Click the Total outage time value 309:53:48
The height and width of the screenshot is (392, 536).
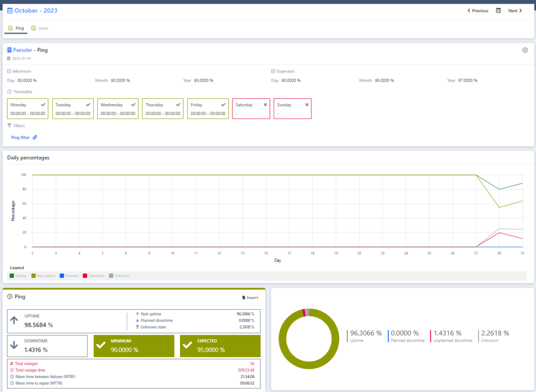coord(246,370)
